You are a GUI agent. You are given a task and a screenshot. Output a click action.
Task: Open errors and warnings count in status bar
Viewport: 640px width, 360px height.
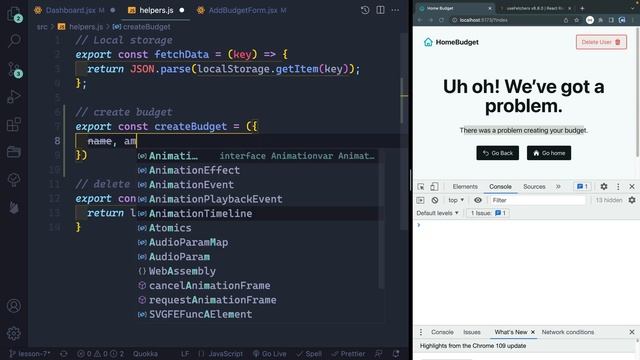click(x=100, y=354)
